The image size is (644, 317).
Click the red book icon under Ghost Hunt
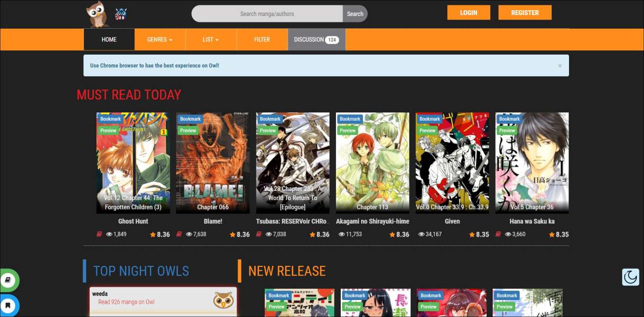point(100,234)
